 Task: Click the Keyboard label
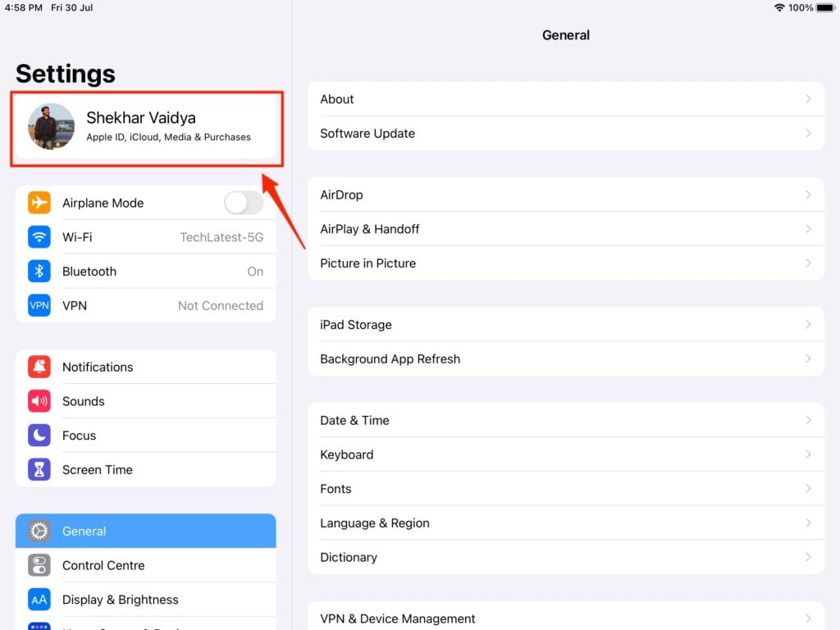point(347,454)
